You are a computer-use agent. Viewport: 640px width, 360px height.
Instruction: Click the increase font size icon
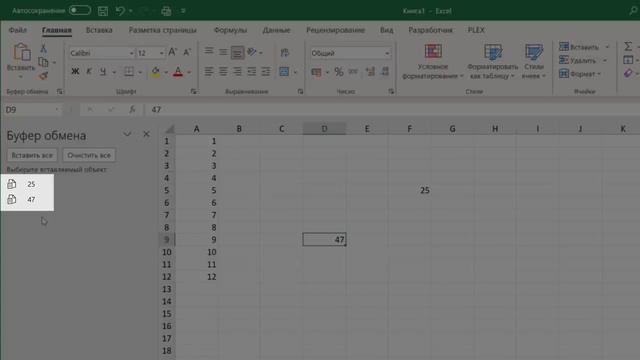(x=173, y=52)
